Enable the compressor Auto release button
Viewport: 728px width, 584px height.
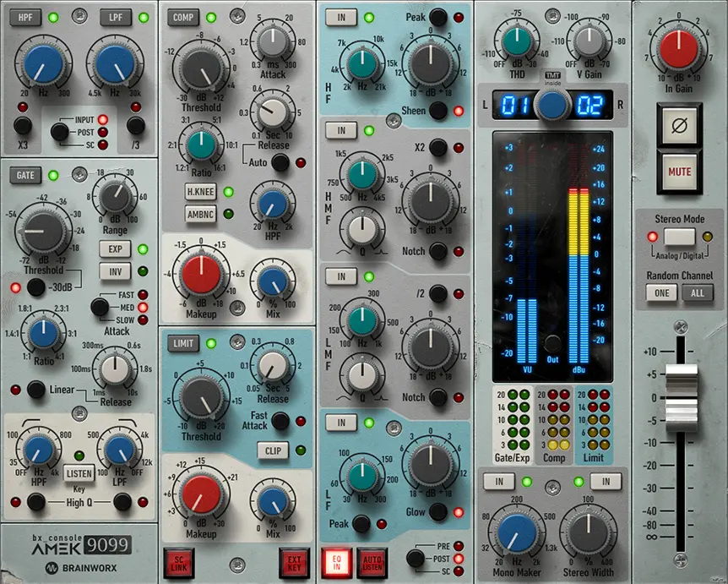tap(280, 162)
